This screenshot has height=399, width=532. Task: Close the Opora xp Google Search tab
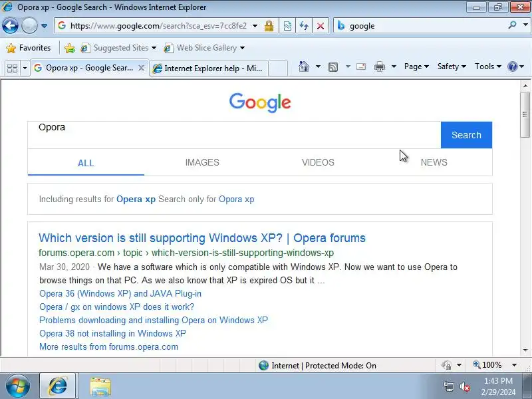point(142,68)
